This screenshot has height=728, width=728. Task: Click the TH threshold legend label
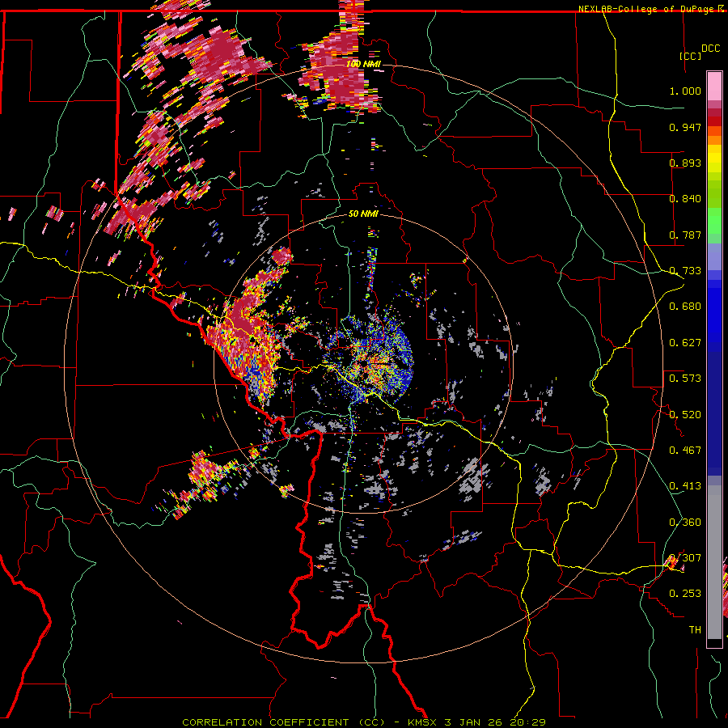695,630
